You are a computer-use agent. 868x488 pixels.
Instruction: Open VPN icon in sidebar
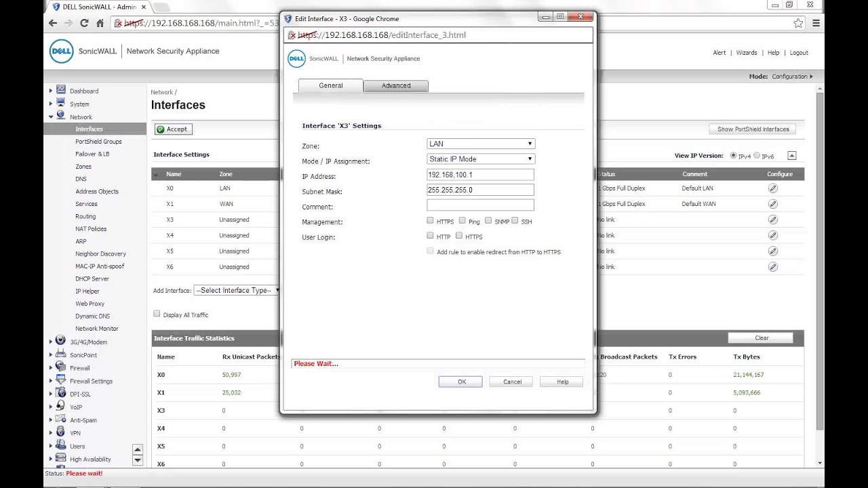click(61, 432)
